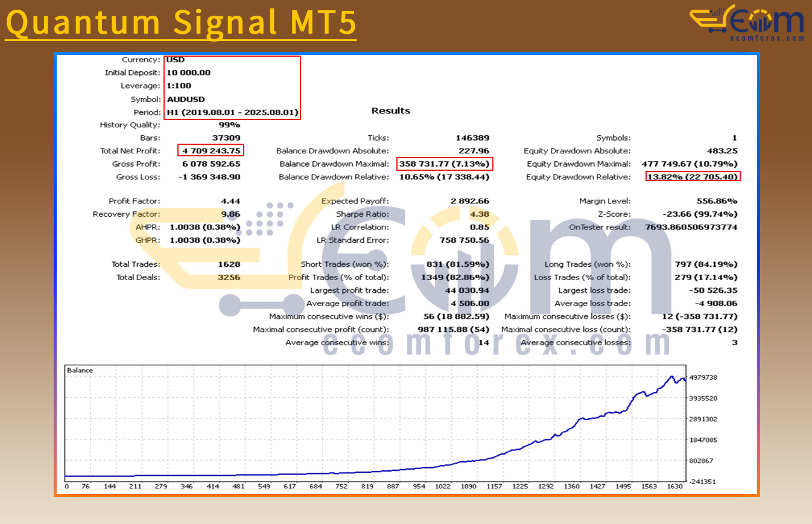The height and width of the screenshot is (524, 812).
Task: Select the Profit Factor value 4.44
Action: point(231,201)
